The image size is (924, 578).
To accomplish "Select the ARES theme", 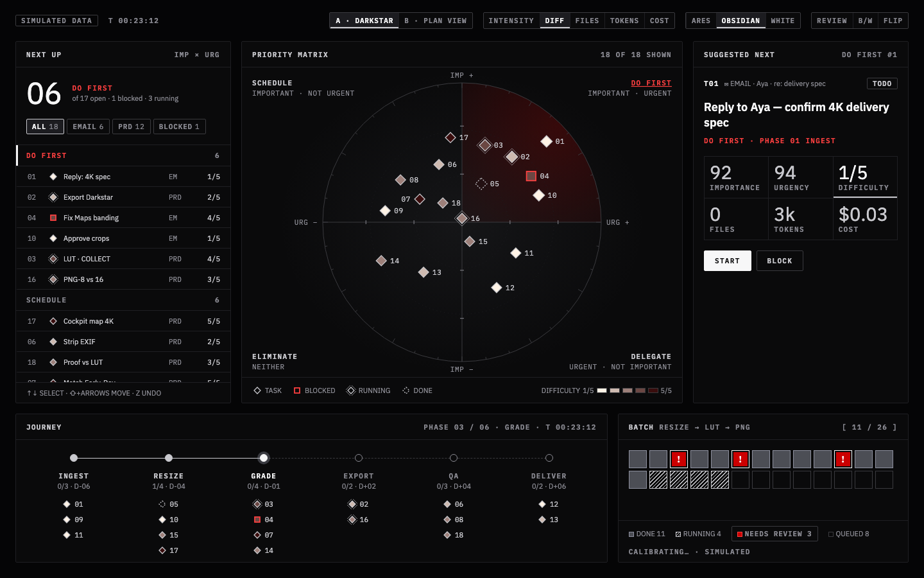I will 701,21.
